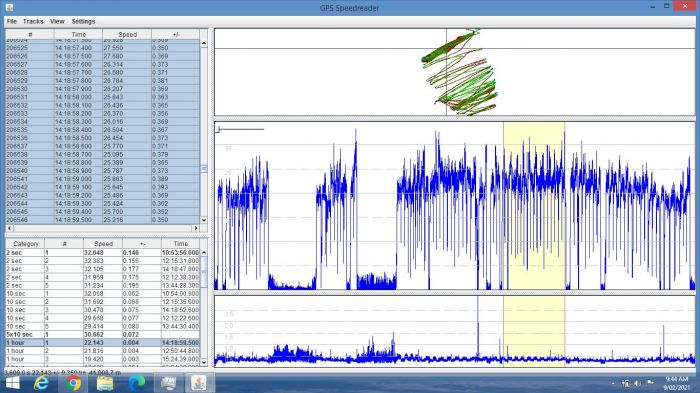Image resolution: width=700 pixels, height=393 pixels.
Task: Click right arrow of horizontal table scrollbar
Action: pos(196,228)
